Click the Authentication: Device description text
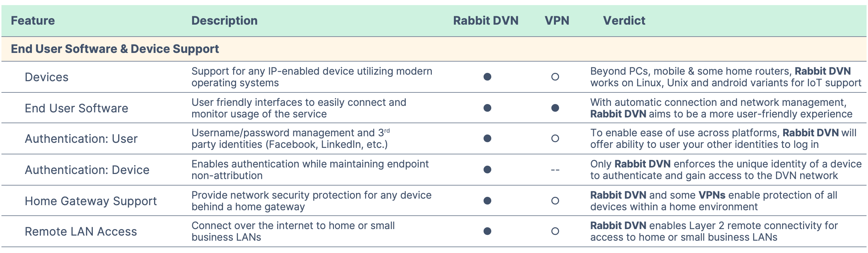Image resolution: width=868 pixels, height=253 pixels. pos(310,170)
